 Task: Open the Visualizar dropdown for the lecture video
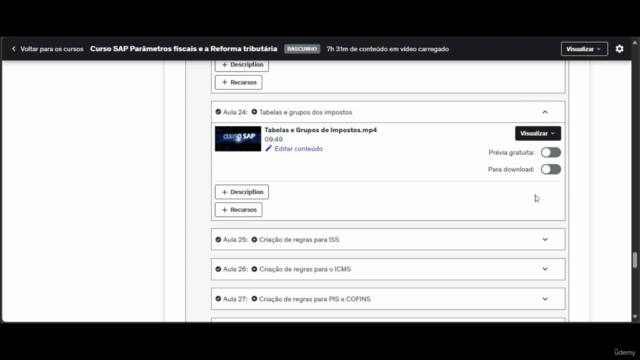pos(538,133)
